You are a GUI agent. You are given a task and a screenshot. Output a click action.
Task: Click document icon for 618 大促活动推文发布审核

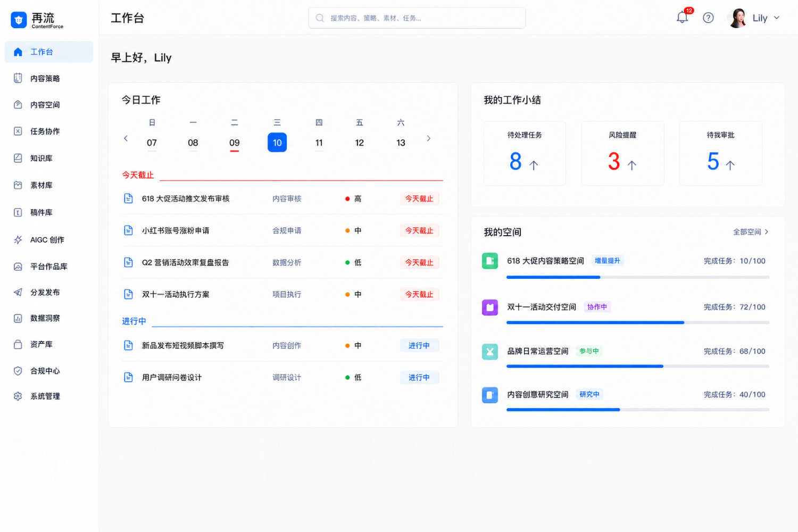click(x=128, y=198)
